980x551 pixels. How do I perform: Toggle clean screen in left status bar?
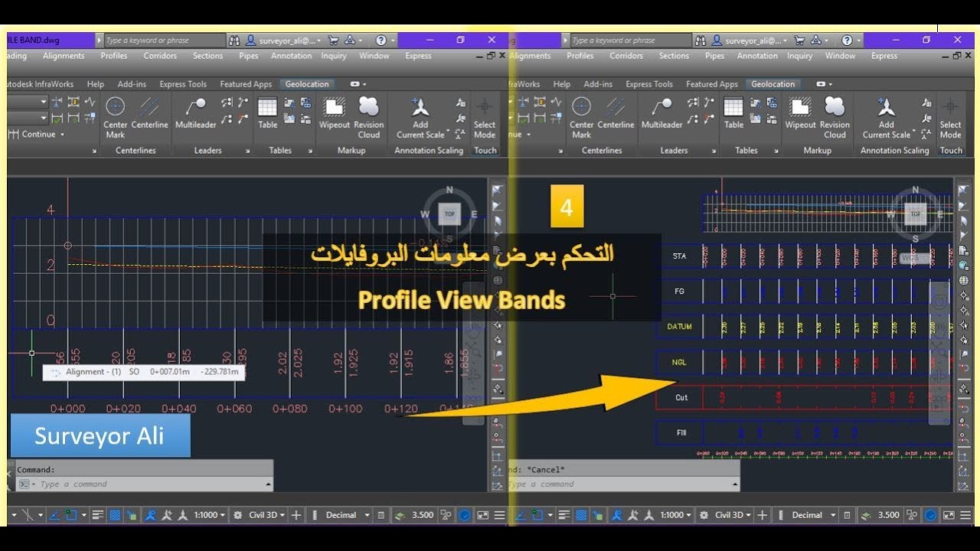(482, 515)
